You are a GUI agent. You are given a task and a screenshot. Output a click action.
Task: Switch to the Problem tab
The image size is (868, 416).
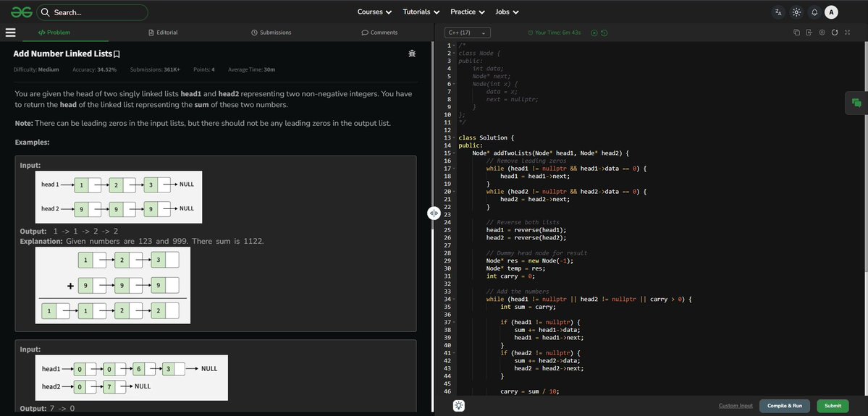coord(54,33)
